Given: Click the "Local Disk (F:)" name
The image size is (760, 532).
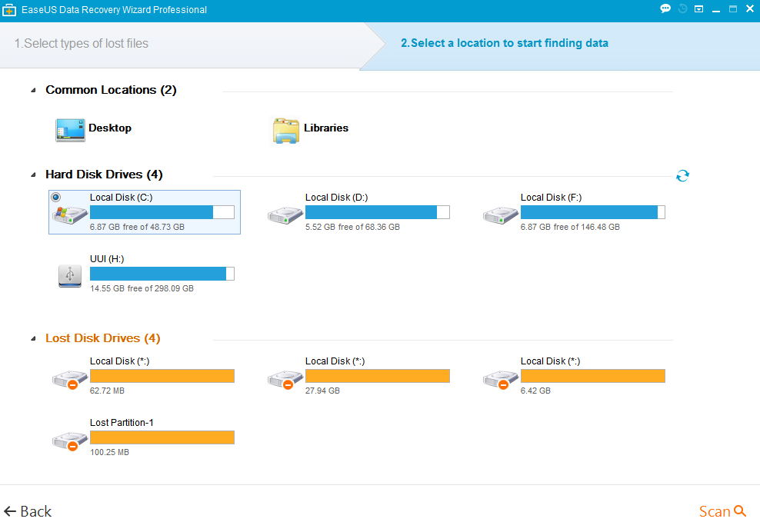Looking at the screenshot, I should (x=551, y=198).
